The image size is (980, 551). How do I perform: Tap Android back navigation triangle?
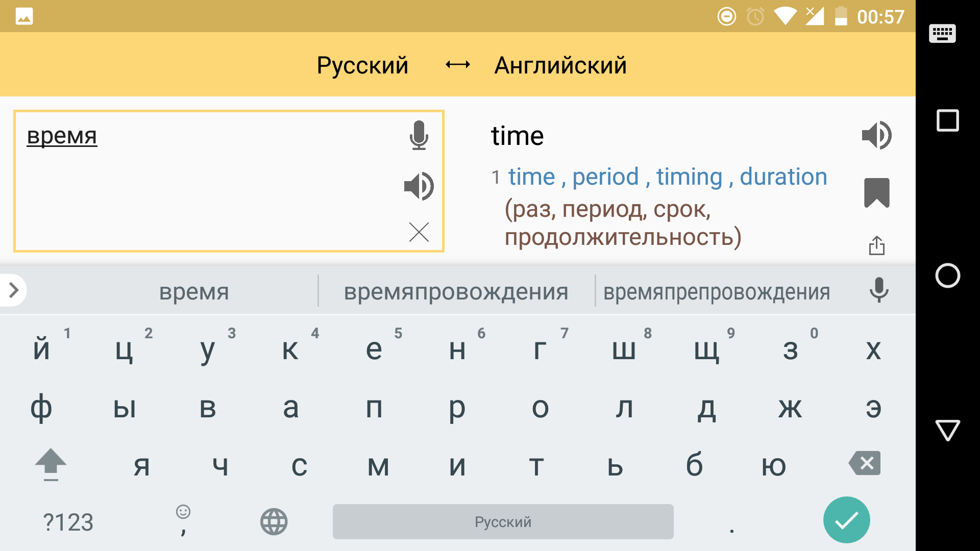click(x=947, y=431)
